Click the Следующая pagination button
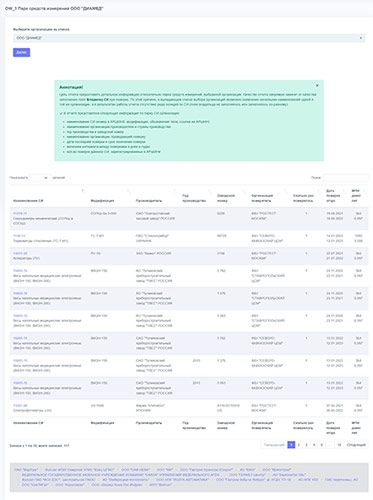The image size is (373, 500). click(356, 445)
